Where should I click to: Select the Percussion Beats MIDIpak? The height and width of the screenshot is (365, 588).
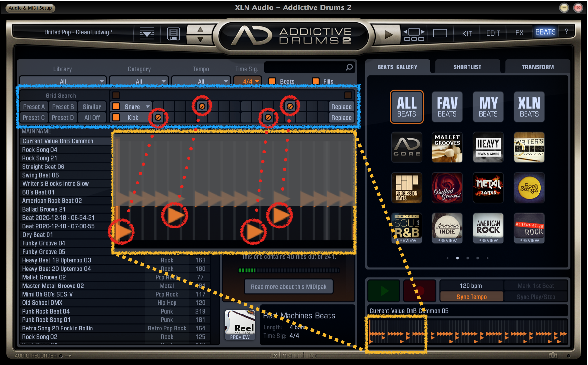407,188
